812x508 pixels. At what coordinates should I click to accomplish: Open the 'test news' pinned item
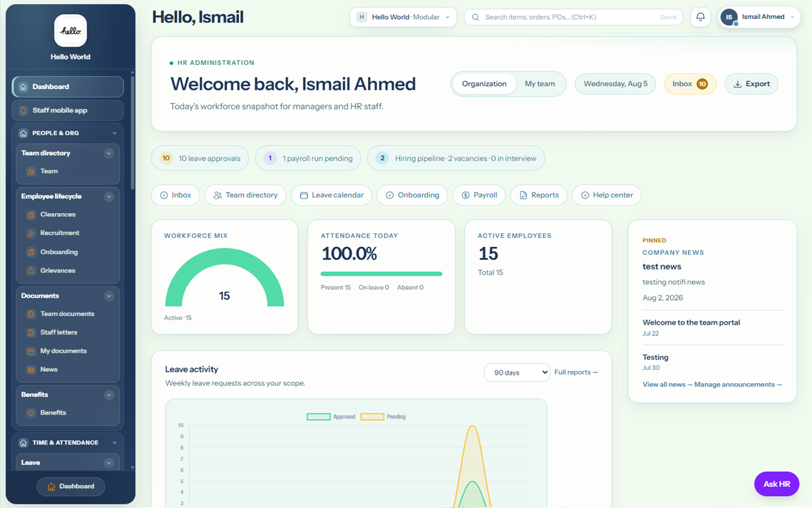click(662, 267)
